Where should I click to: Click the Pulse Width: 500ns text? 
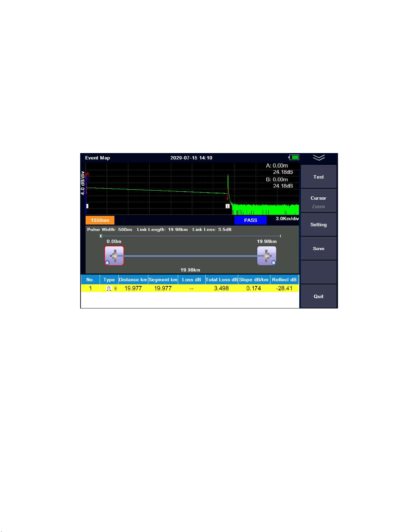point(110,230)
